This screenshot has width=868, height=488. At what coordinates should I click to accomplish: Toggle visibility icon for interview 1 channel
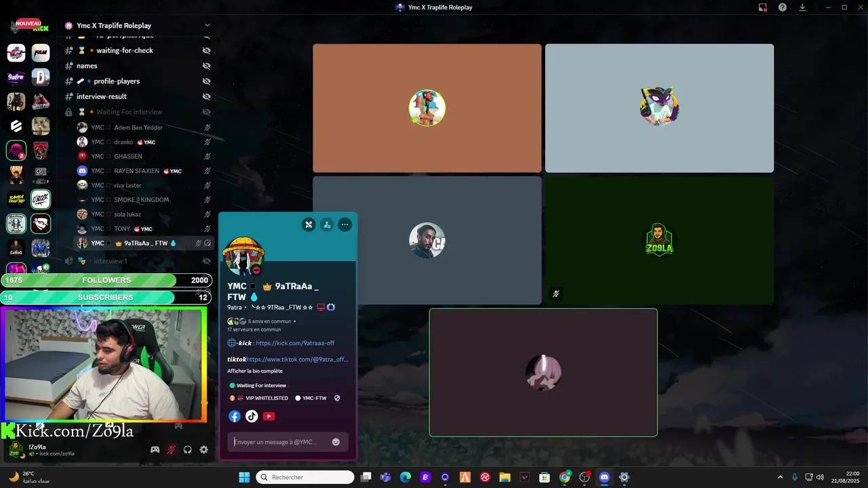coord(206,261)
